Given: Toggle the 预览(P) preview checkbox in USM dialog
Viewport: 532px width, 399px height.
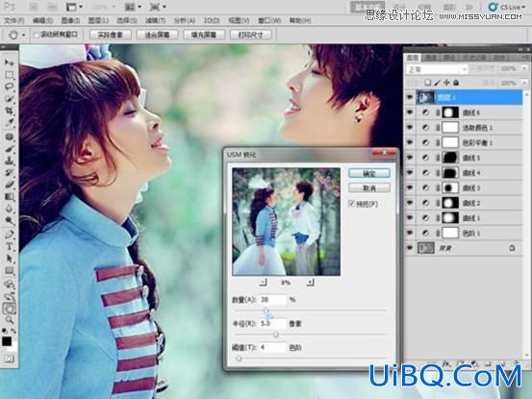Looking at the screenshot, I should click(x=351, y=204).
